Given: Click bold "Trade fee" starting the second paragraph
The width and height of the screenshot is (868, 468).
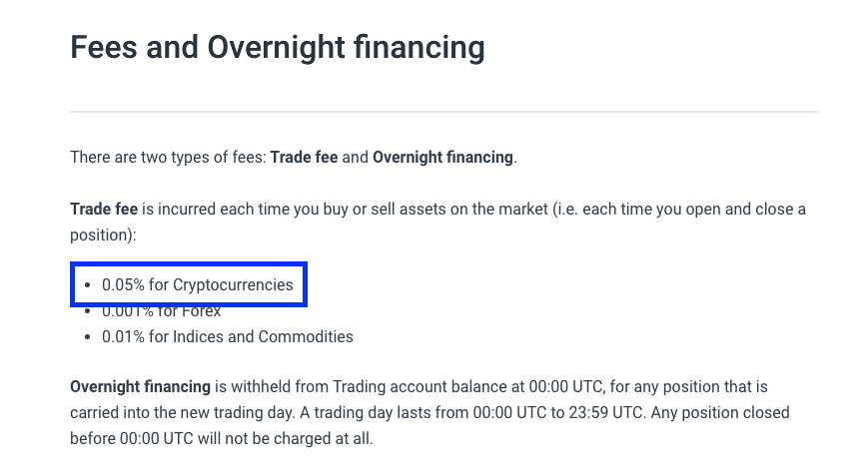Looking at the screenshot, I should tap(104, 211).
